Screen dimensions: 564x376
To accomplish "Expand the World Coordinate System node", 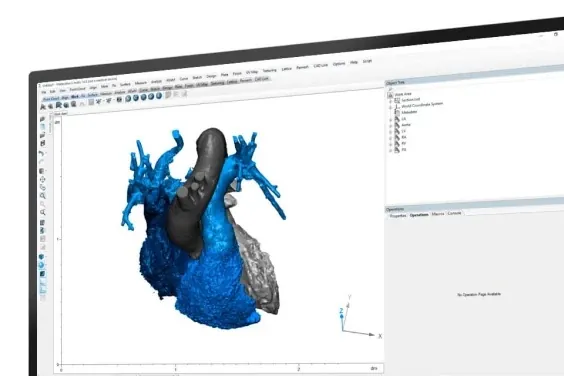I will tap(391, 108).
